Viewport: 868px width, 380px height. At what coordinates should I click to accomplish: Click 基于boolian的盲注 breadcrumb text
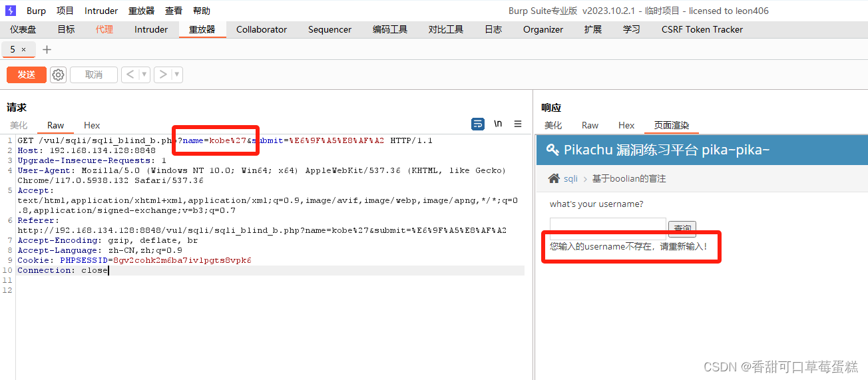tap(629, 179)
